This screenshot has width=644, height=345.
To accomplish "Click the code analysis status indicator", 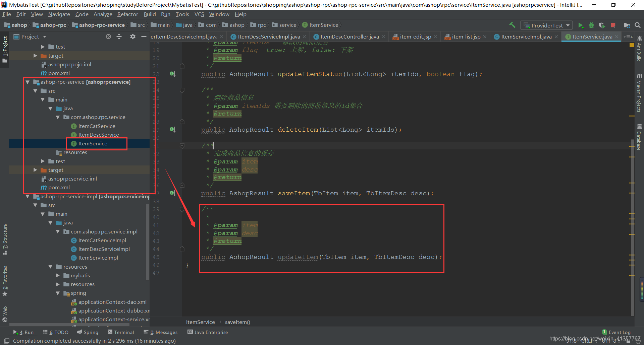I will 632,45.
